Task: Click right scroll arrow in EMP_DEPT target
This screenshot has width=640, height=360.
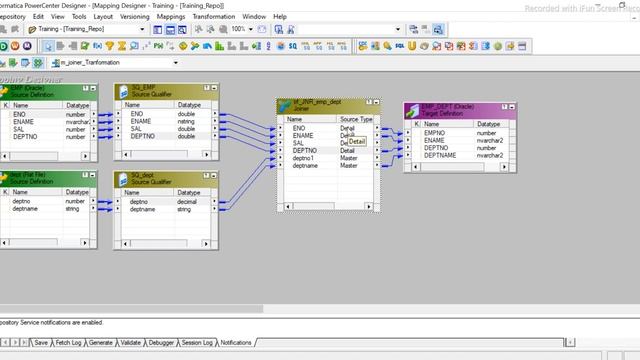Action: tap(504, 167)
